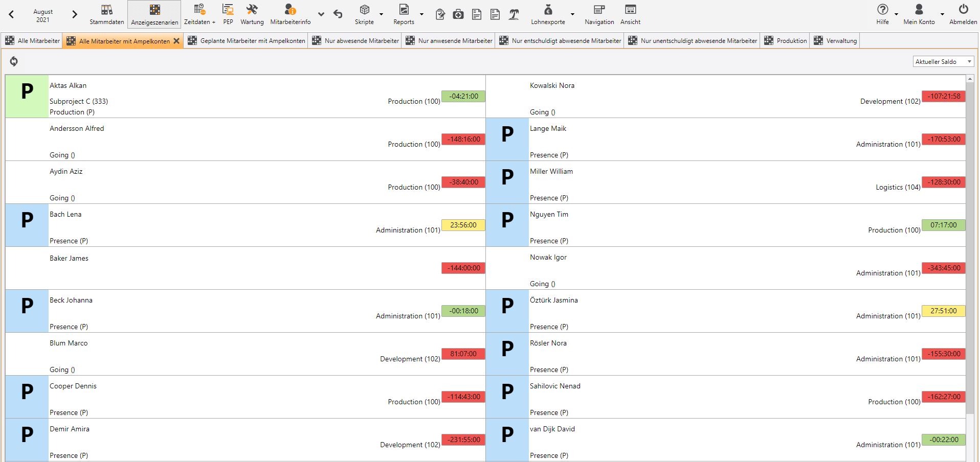Click the palm tree vacation icon
The width and height of the screenshot is (980, 462).
click(514, 15)
